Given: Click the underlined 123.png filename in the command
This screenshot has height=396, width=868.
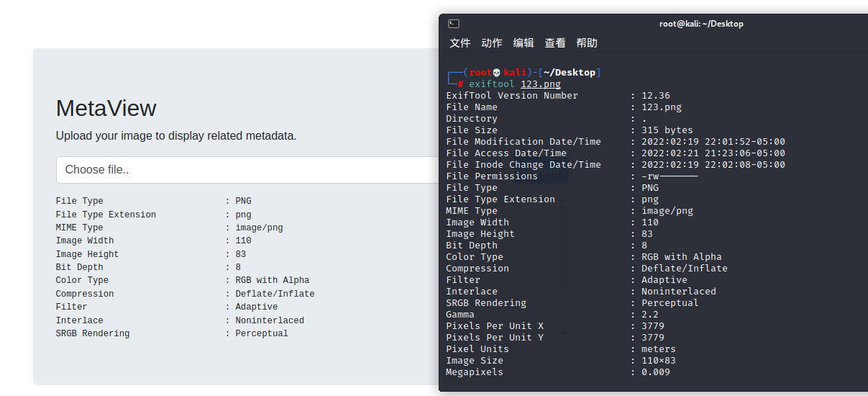Looking at the screenshot, I should point(541,84).
